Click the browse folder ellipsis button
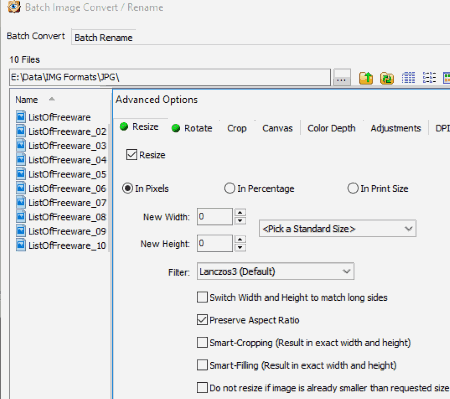 (x=341, y=78)
